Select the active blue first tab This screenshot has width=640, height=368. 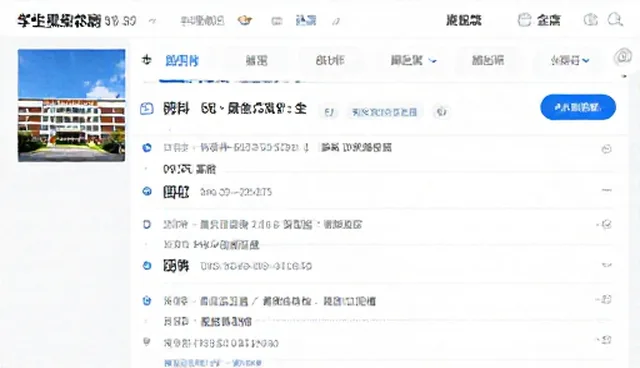(x=182, y=61)
